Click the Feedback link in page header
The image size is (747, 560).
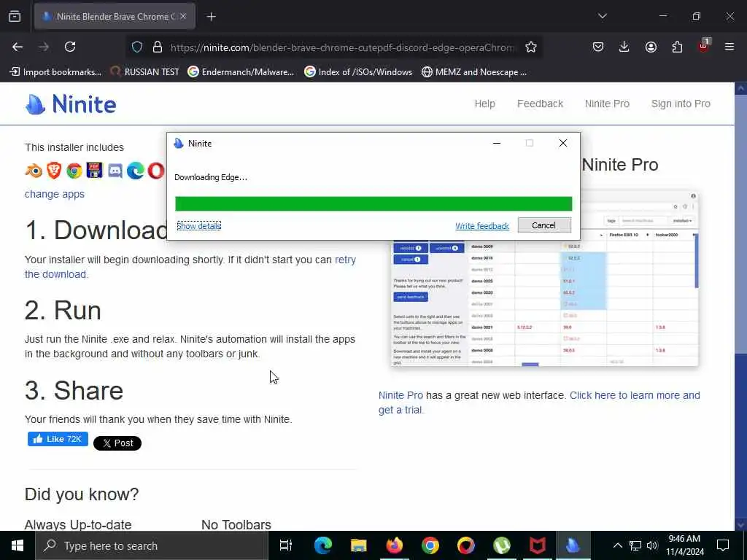point(540,104)
